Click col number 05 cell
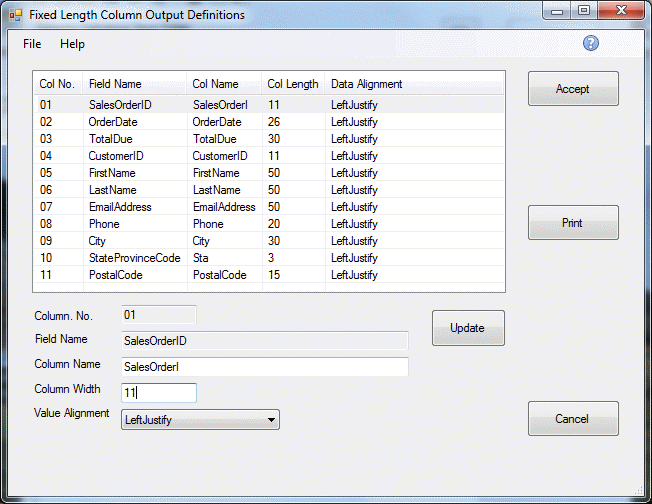This screenshot has width=652, height=504. pos(46,173)
